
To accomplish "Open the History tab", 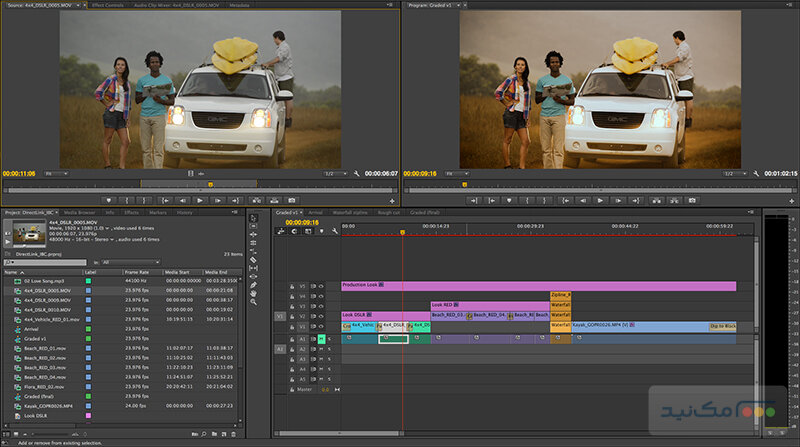I will (x=185, y=212).
